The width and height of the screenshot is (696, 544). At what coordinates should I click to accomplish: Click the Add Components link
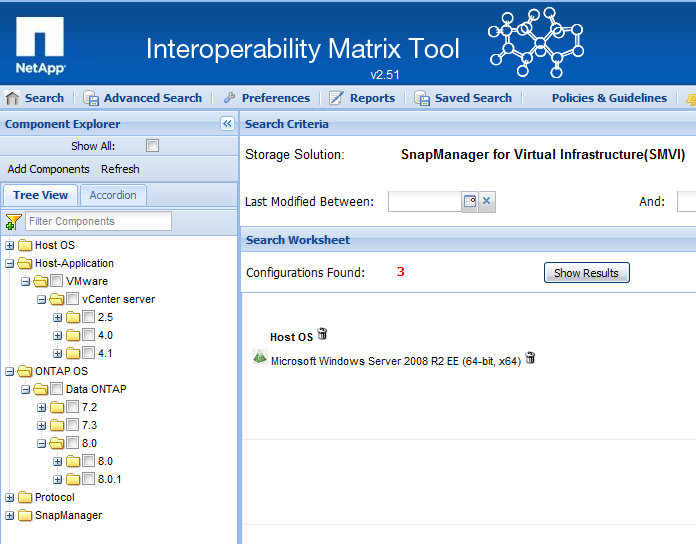[48, 169]
